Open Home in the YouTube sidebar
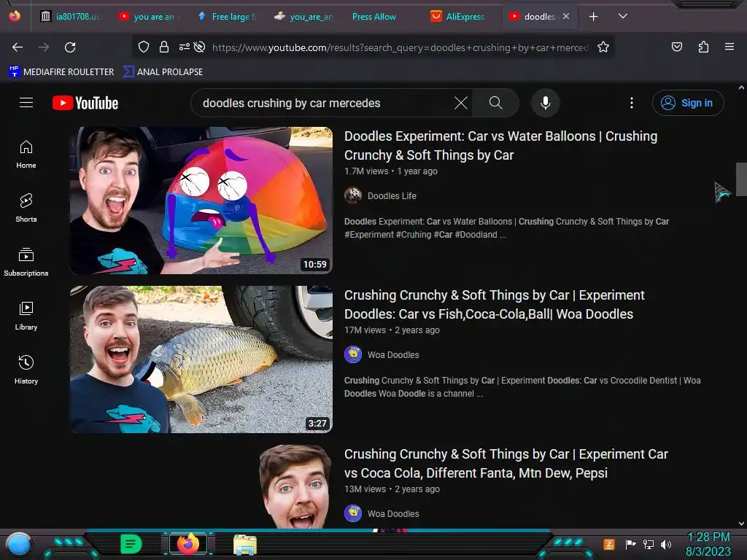The image size is (747, 560). 26,155
